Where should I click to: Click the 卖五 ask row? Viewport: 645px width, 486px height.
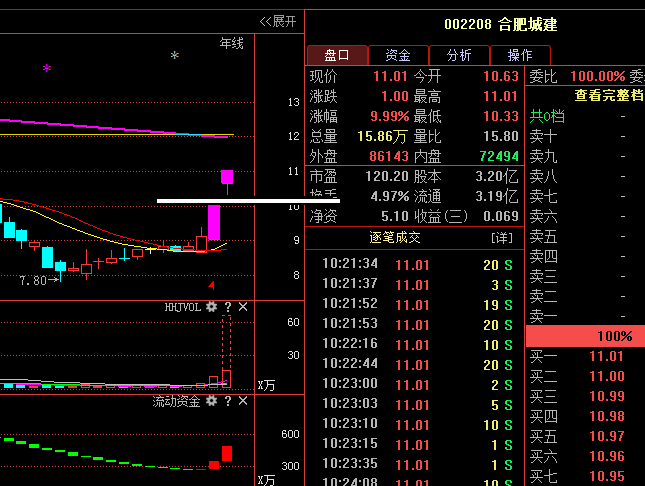(x=586, y=236)
